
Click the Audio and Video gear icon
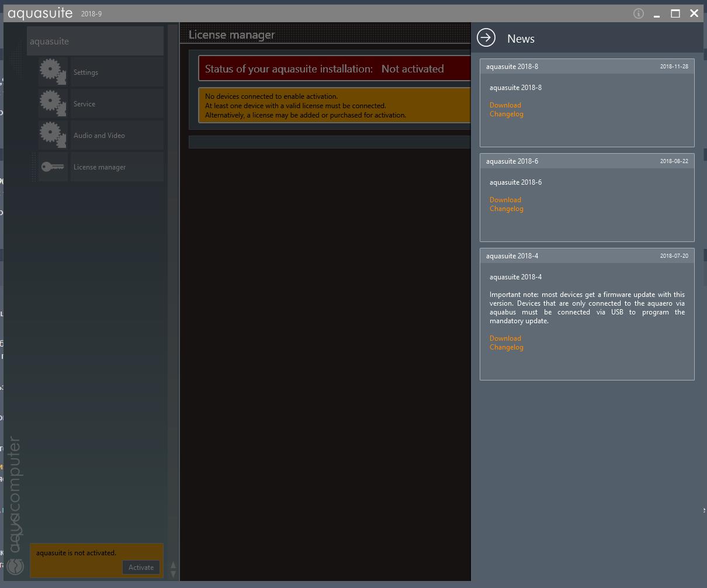pyautogui.click(x=53, y=135)
